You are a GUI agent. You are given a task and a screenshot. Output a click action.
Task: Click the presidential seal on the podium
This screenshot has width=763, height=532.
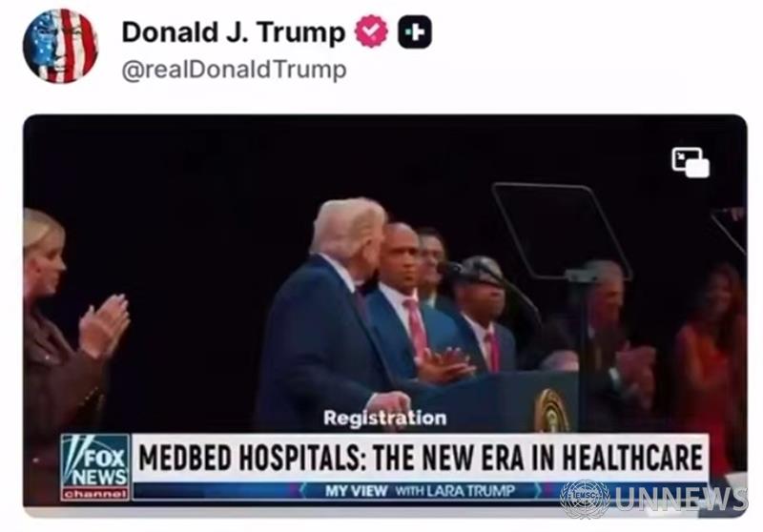(x=551, y=411)
